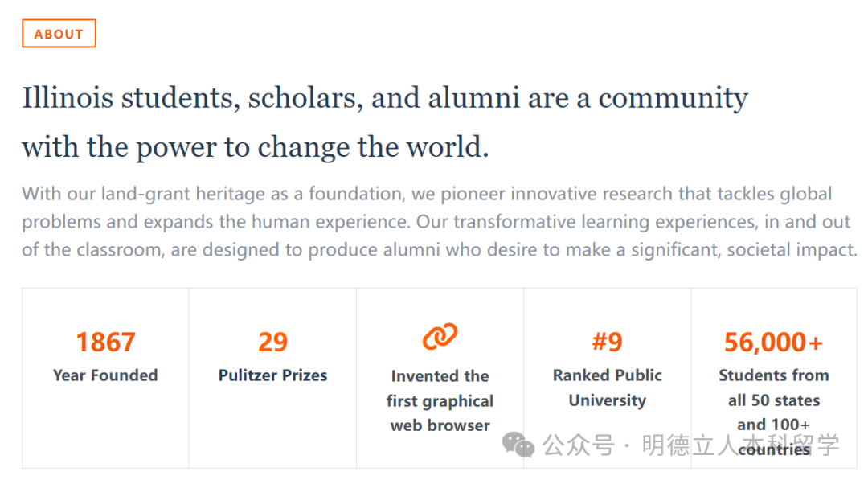The width and height of the screenshot is (868, 480).
Task: Click the orange chain link icon
Action: (440, 336)
